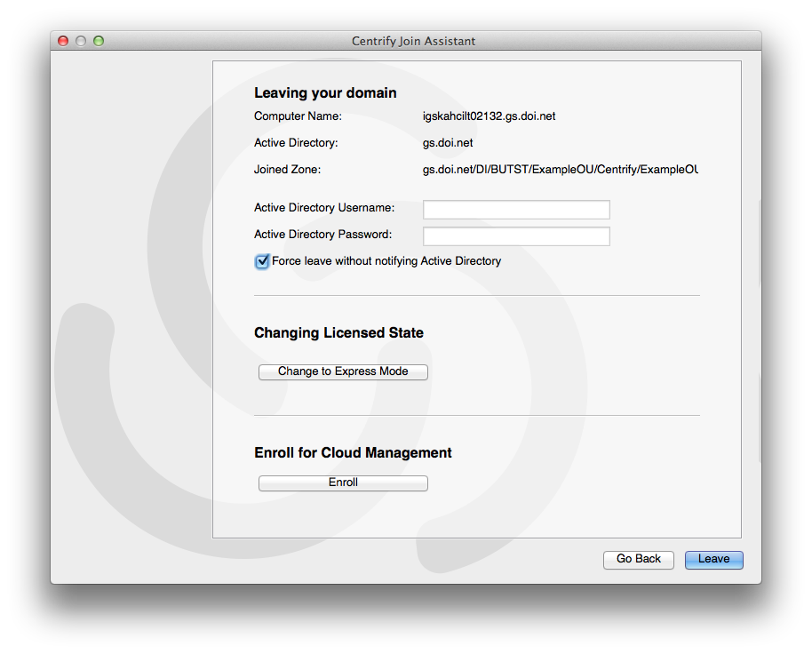Screen dimensions: 812x654
Task: Click the Active Directory Password label
Action: pyautogui.click(x=322, y=235)
